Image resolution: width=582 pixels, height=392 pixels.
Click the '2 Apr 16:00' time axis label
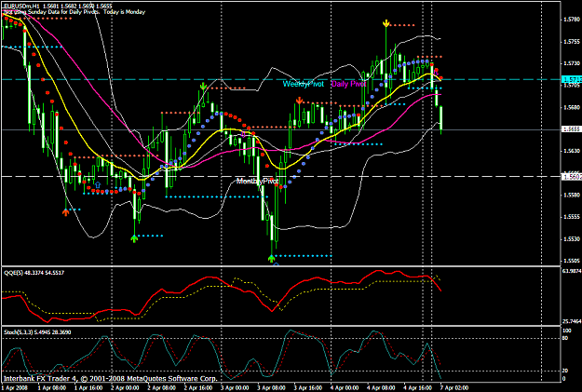pos(198,388)
